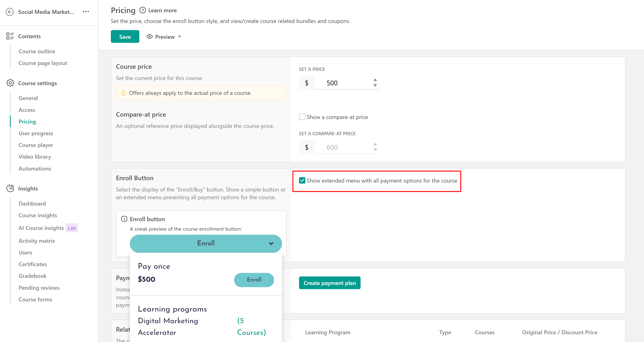The width and height of the screenshot is (644, 342).
Task: Click the Enroll button info icon
Action: (124, 219)
